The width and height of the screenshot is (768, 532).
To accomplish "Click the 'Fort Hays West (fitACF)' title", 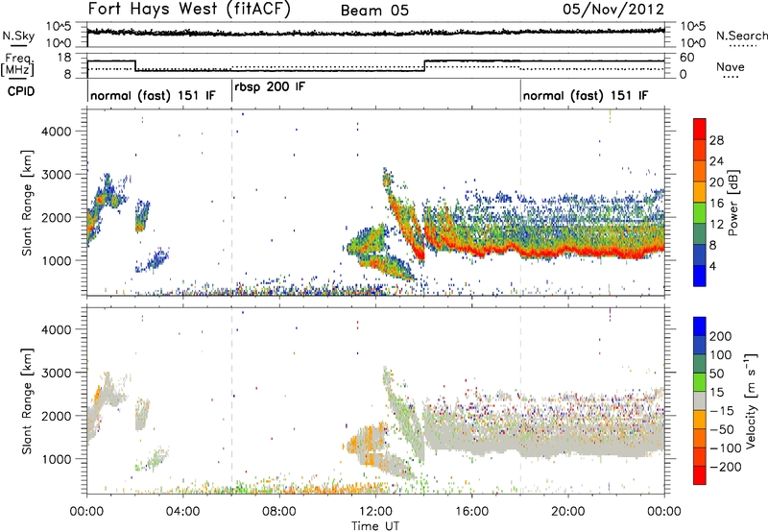I will [x=189, y=10].
